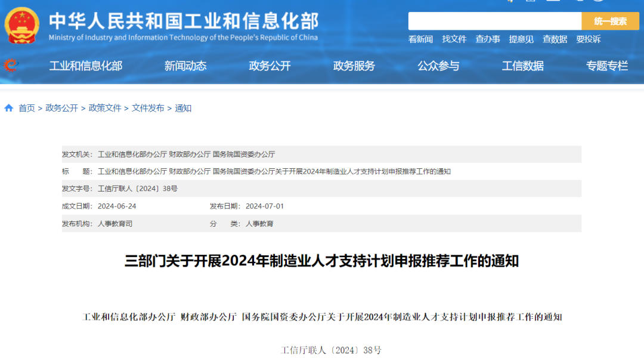
Task: Click the 发布日期 field label
Action: pos(225,206)
